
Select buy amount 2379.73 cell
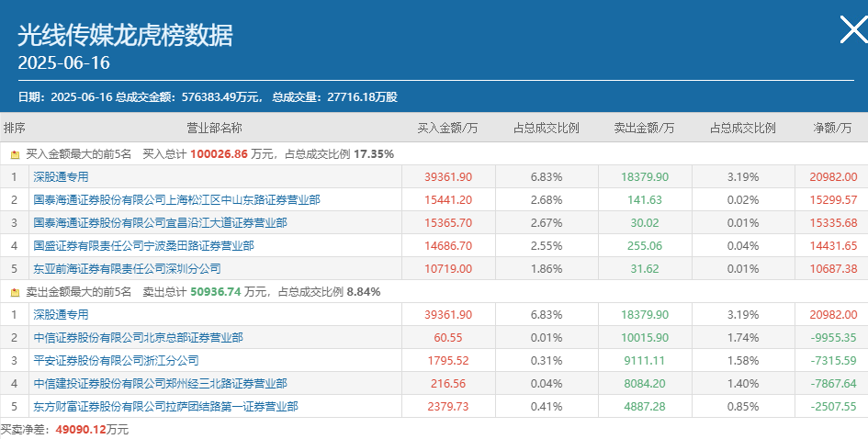tap(448, 407)
